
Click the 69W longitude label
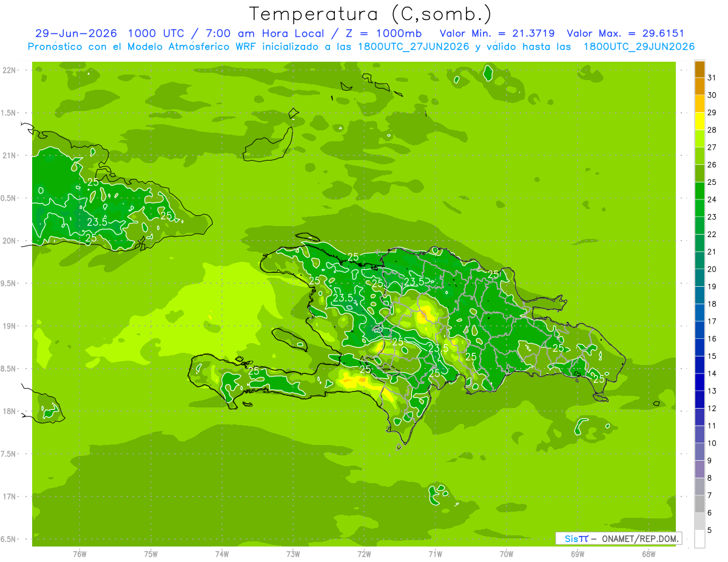[578, 554]
